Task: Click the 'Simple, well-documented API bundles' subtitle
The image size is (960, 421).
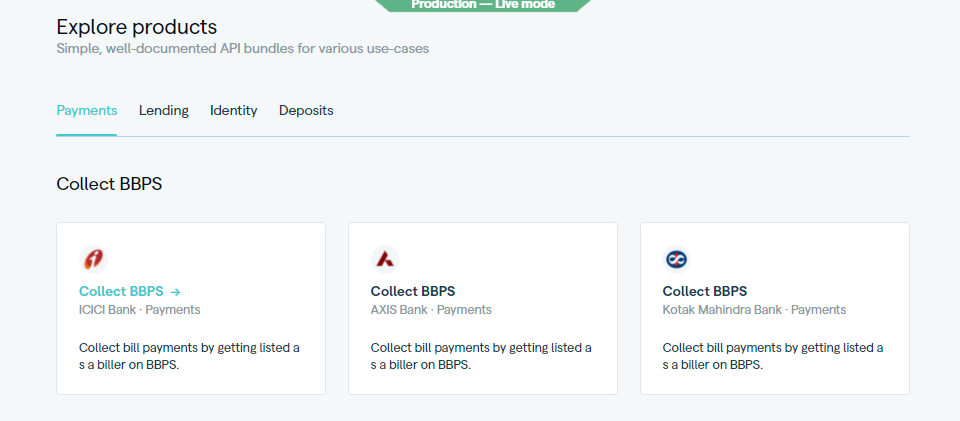Action: (242, 49)
